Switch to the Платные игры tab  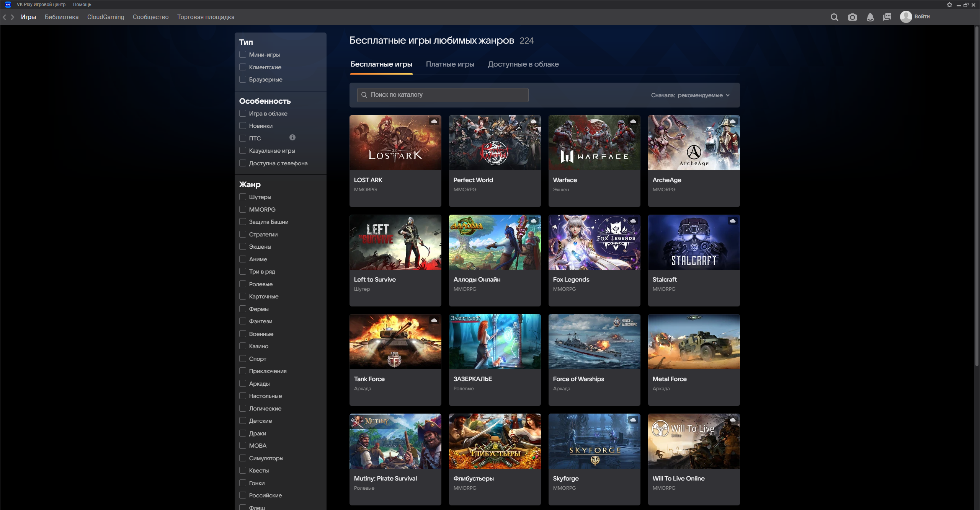point(450,64)
